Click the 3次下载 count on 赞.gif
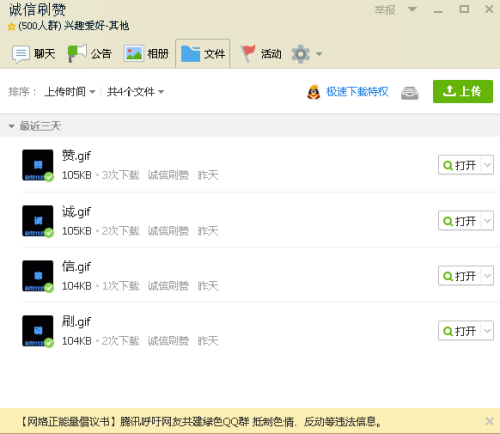 tap(120, 175)
